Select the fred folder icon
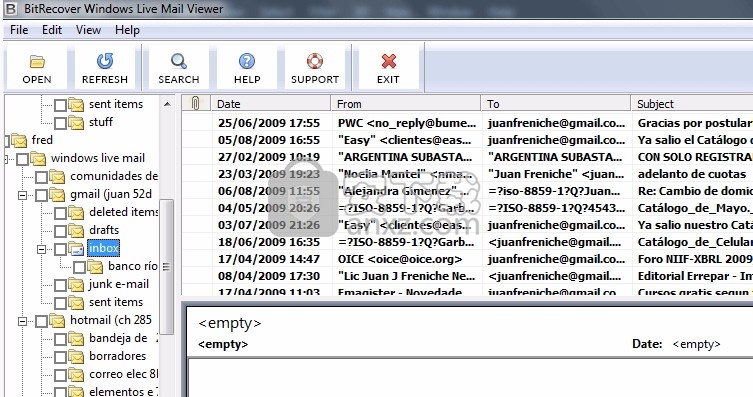 [19, 141]
